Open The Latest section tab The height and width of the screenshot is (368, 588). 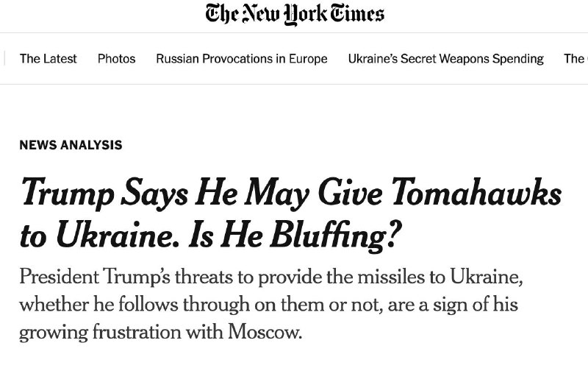(48, 59)
